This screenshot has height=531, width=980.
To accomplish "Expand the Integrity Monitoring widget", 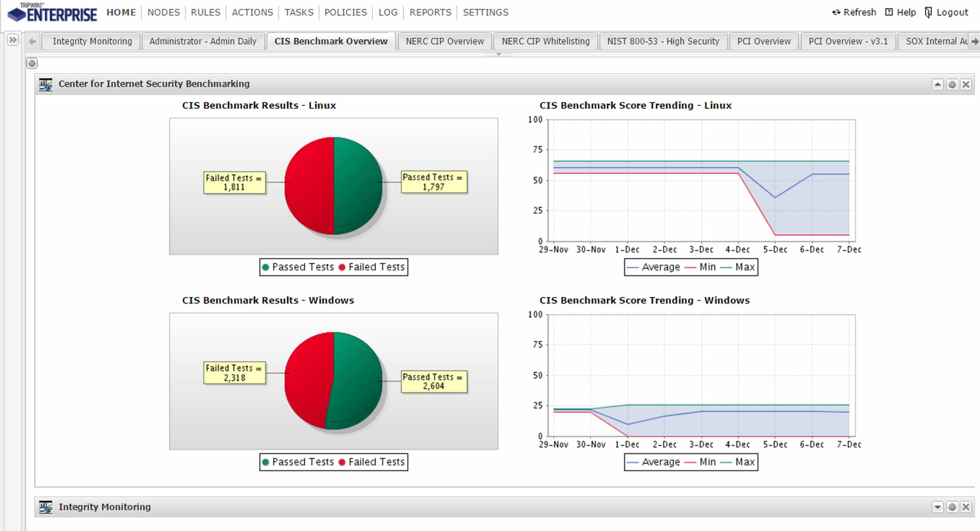I will (x=938, y=506).
